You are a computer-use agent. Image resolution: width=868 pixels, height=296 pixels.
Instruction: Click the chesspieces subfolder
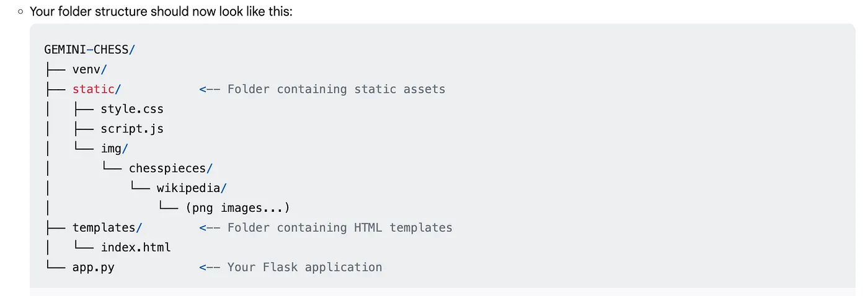tap(171, 168)
